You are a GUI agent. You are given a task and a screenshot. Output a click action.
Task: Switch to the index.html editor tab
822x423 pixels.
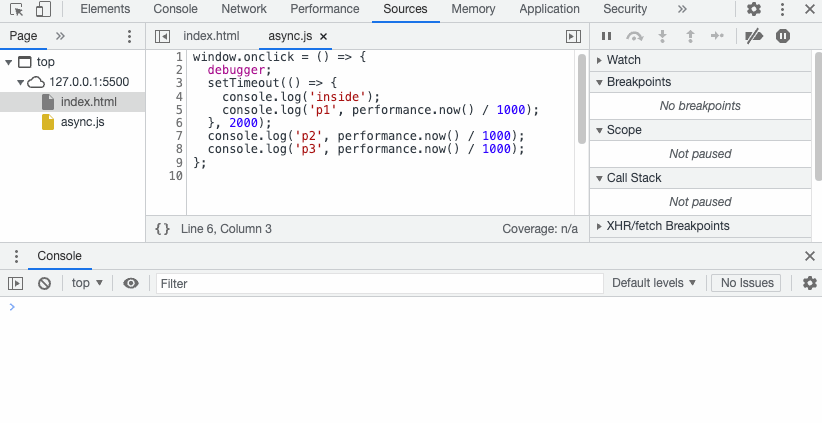[x=211, y=36]
